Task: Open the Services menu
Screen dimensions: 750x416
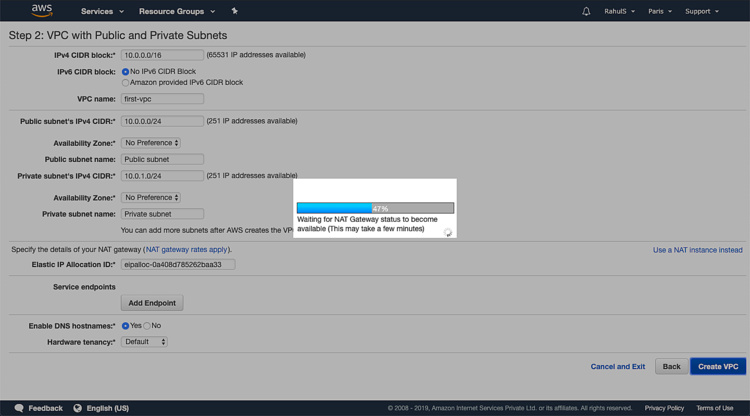Action: click(102, 11)
